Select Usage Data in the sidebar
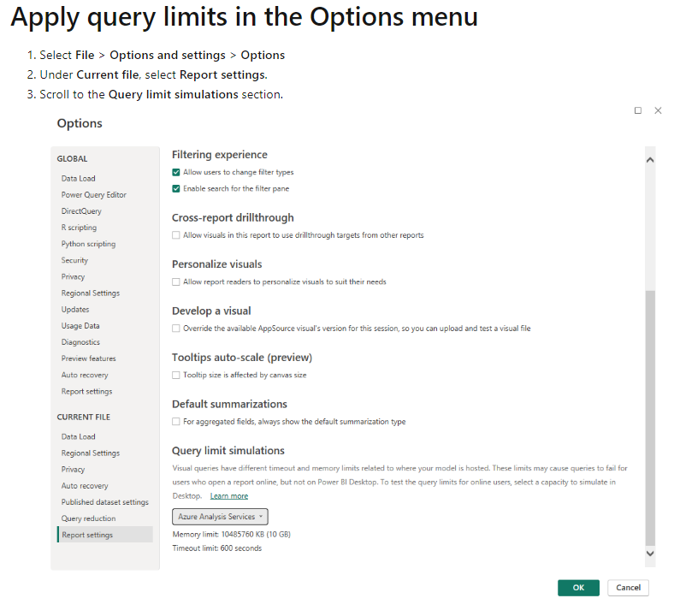Image resolution: width=680 pixels, height=616 pixels. click(80, 326)
